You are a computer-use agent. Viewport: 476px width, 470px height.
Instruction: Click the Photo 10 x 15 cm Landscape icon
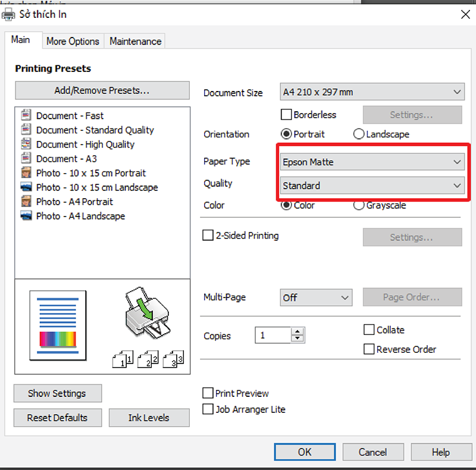click(26, 186)
